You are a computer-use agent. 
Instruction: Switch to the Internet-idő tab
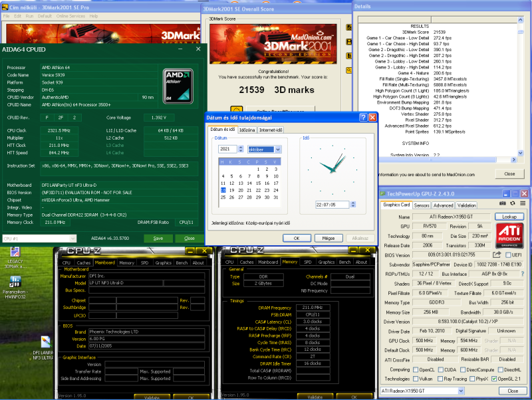click(x=271, y=130)
